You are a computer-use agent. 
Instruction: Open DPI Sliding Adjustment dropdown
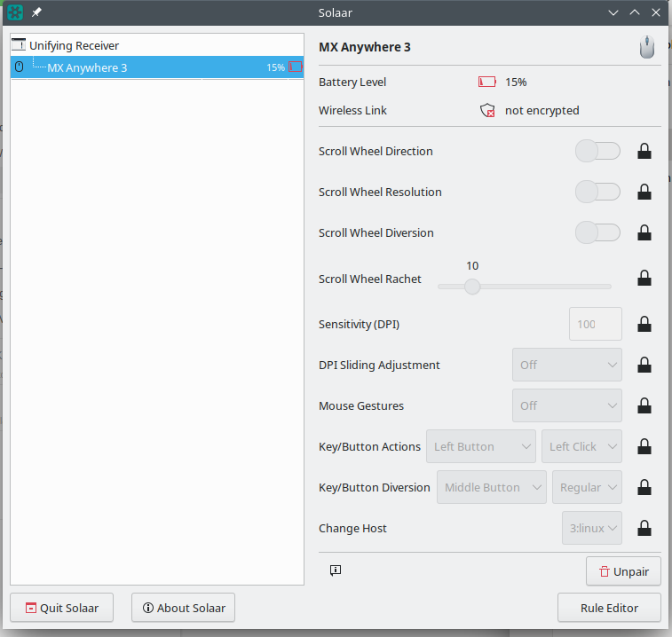pos(566,365)
